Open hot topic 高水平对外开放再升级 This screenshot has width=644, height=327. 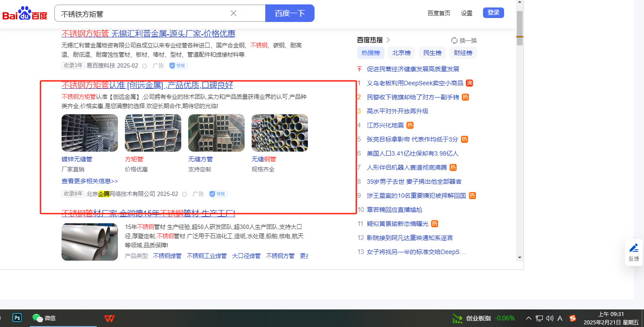(x=398, y=111)
